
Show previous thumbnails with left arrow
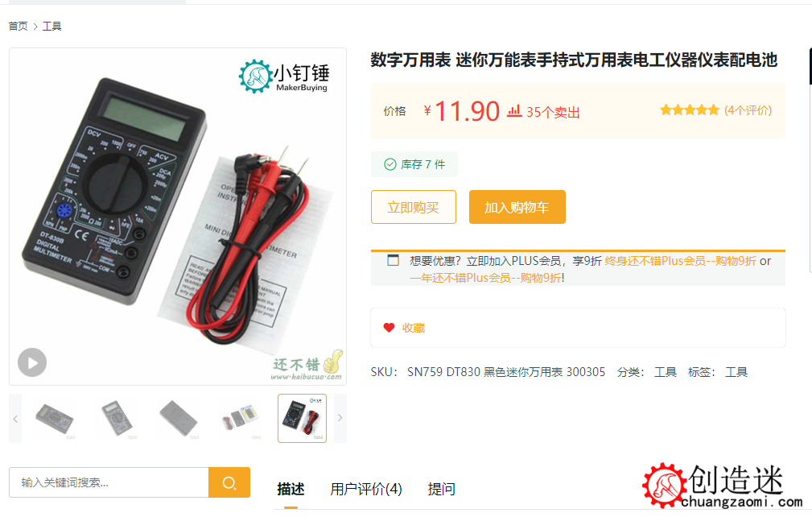[15, 419]
